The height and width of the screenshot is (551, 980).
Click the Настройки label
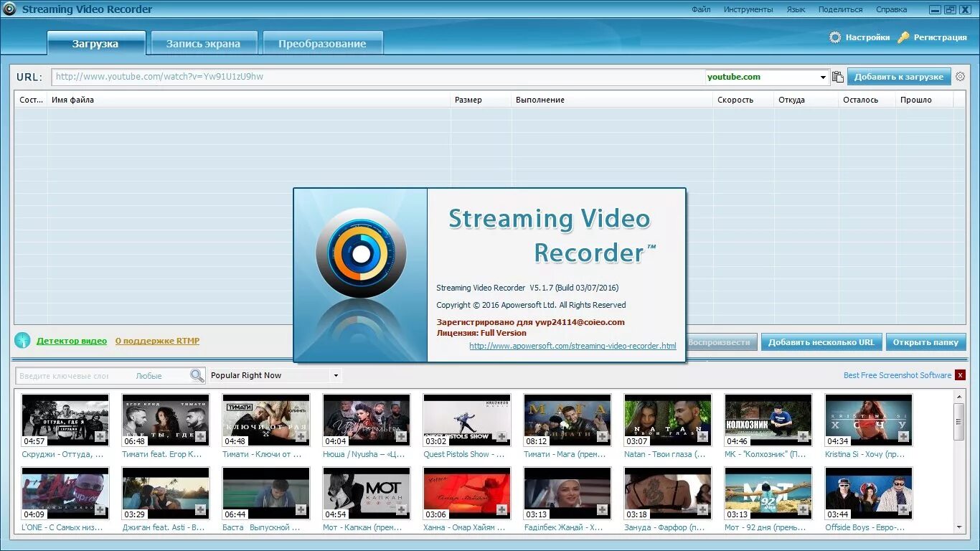[x=867, y=37]
